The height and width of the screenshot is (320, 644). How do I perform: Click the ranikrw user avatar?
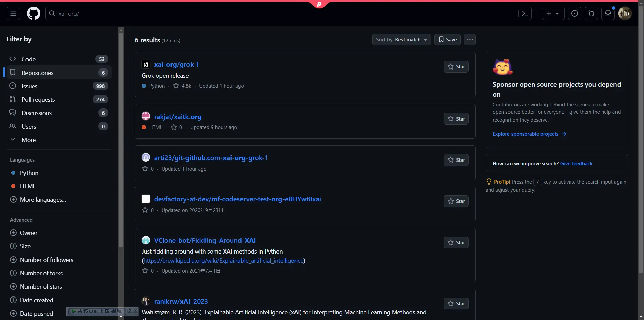(x=146, y=301)
